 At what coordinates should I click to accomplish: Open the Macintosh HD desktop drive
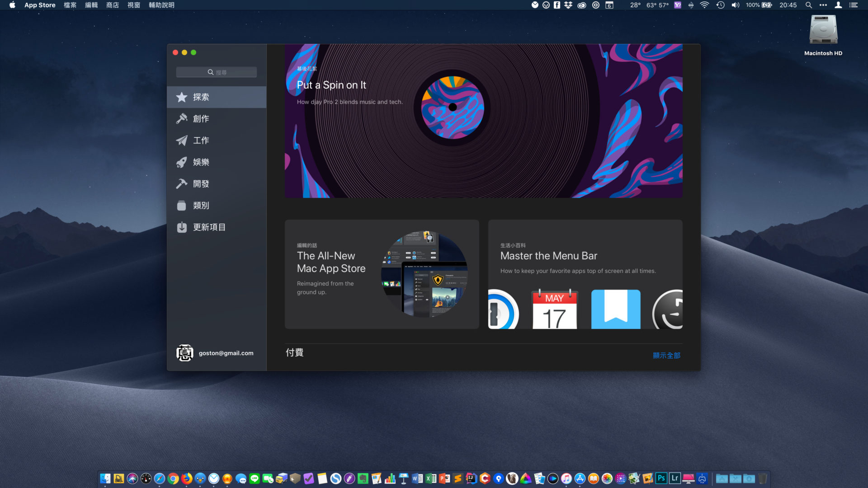pyautogui.click(x=823, y=36)
